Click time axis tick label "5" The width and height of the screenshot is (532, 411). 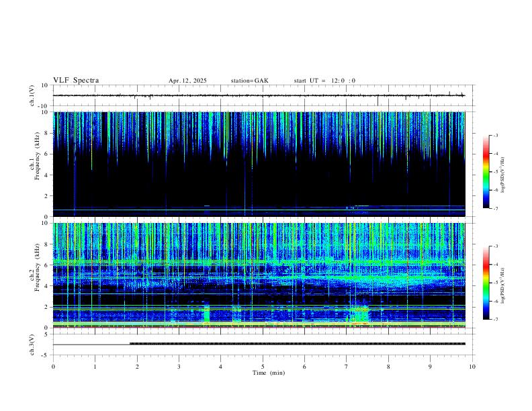coord(263,367)
